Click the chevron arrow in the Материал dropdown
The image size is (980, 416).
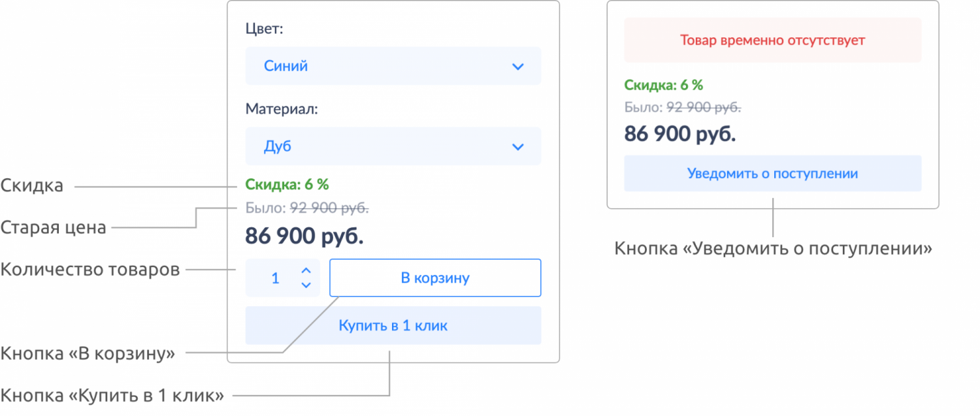tap(517, 147)
